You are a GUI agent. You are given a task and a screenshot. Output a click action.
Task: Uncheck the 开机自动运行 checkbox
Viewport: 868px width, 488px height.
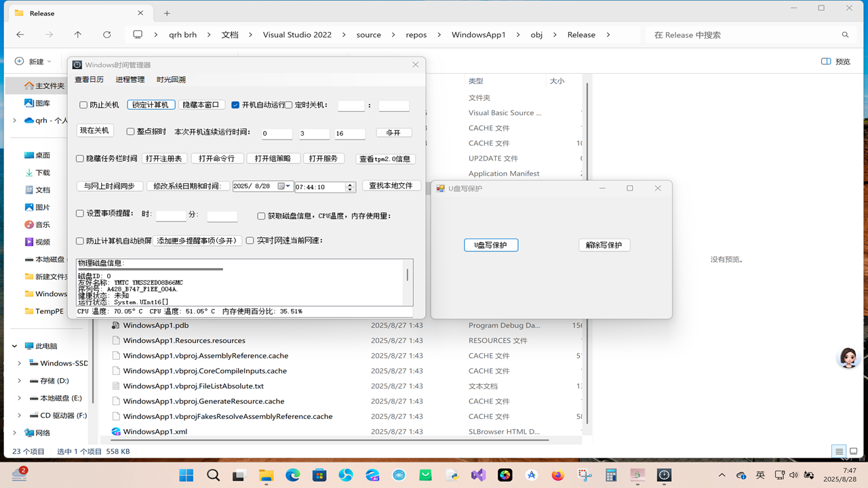(235, 104)
